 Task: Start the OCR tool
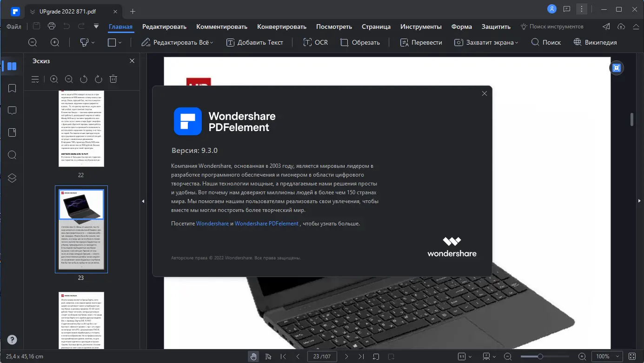(315, 42)
